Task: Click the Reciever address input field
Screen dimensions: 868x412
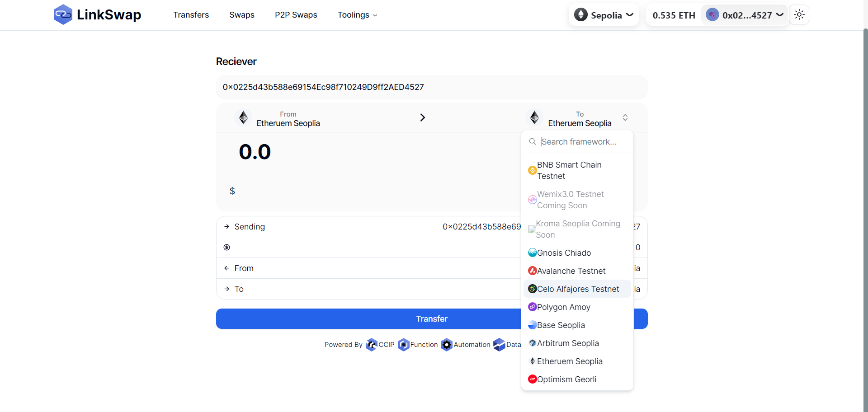Action: [432, 87]
